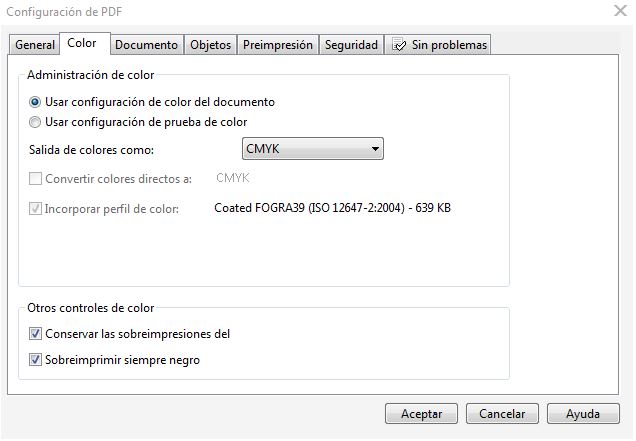
Task: Select Usar configuración de color del documento
Action: tap(35, 102)
